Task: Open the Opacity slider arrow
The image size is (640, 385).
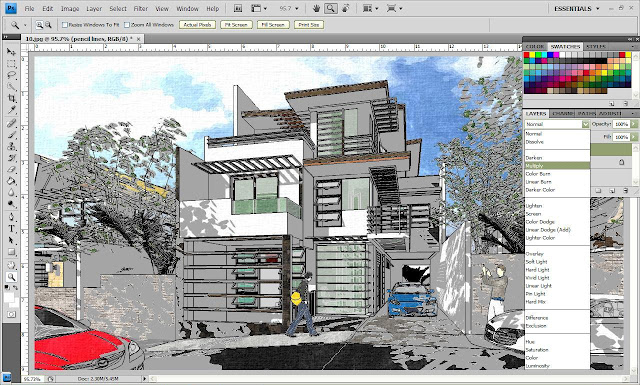Action: (x=634, y=124)
